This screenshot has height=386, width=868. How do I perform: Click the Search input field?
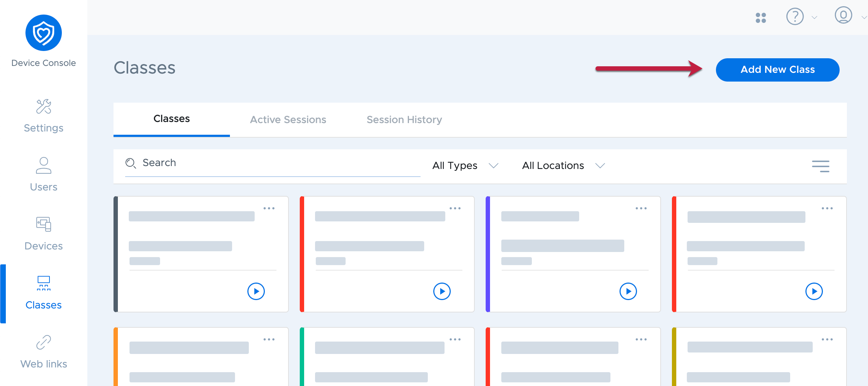[x=273, y=163]
